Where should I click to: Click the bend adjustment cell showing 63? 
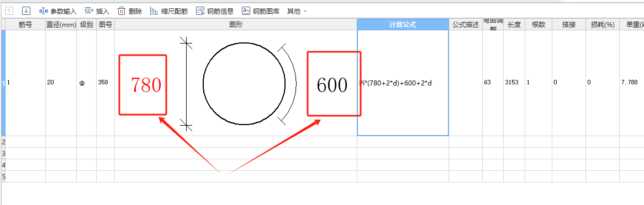coord(493,83)
